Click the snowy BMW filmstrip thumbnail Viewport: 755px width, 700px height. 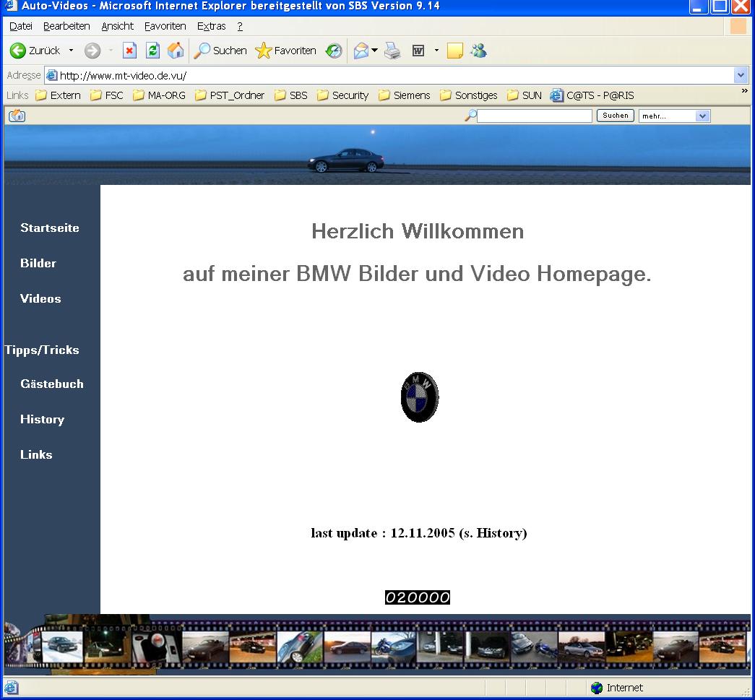click(63, 646)
